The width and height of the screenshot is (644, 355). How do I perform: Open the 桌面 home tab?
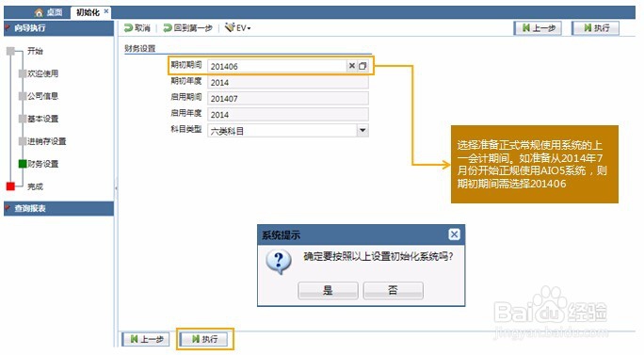click(49, 12)
